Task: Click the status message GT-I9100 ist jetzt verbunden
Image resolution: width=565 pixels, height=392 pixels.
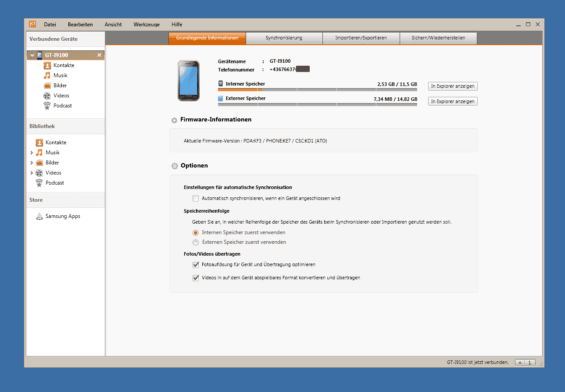Action: point(478,363)
